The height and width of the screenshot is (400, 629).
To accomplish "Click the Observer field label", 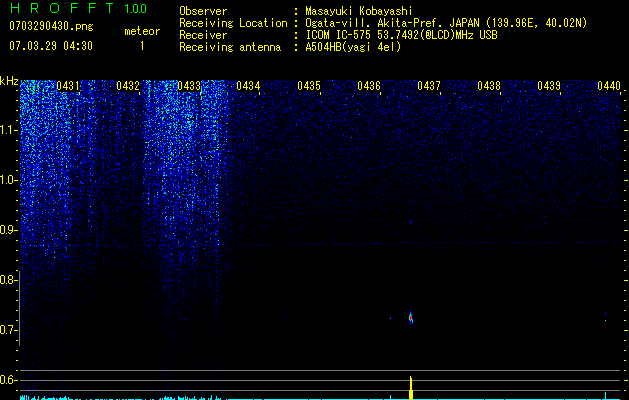I will click(203, 11).
